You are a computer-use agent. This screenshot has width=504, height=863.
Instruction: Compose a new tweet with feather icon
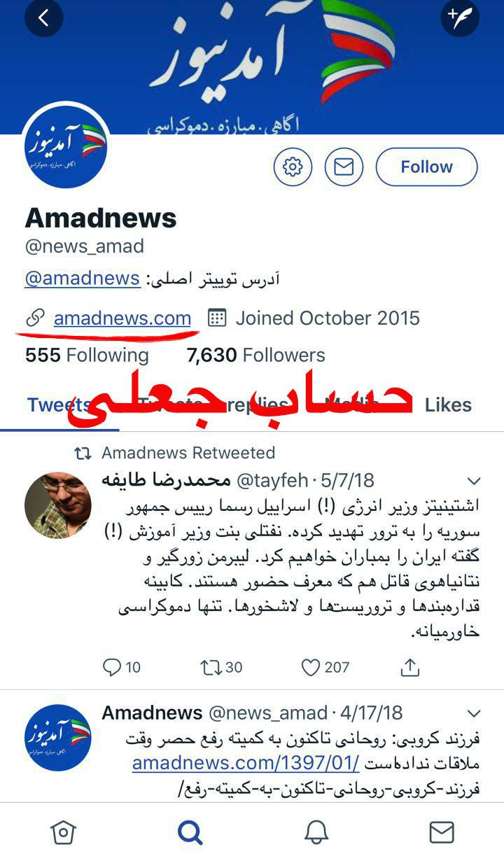[460, 18]
